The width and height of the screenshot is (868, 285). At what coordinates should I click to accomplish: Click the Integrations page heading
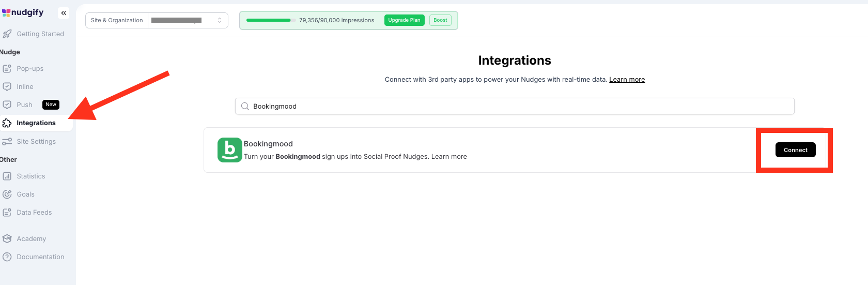[x=515, y=61]
